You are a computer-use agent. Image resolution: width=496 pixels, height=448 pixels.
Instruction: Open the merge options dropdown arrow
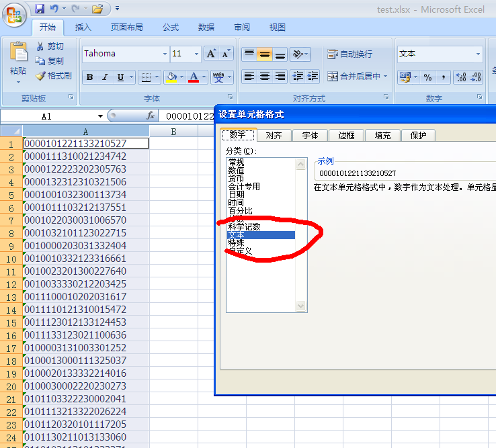coord(386,77)
